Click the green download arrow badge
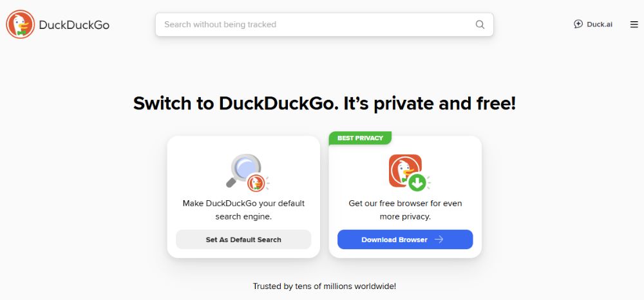The width and height of the screenshot is (644, 300). [417, 183]
